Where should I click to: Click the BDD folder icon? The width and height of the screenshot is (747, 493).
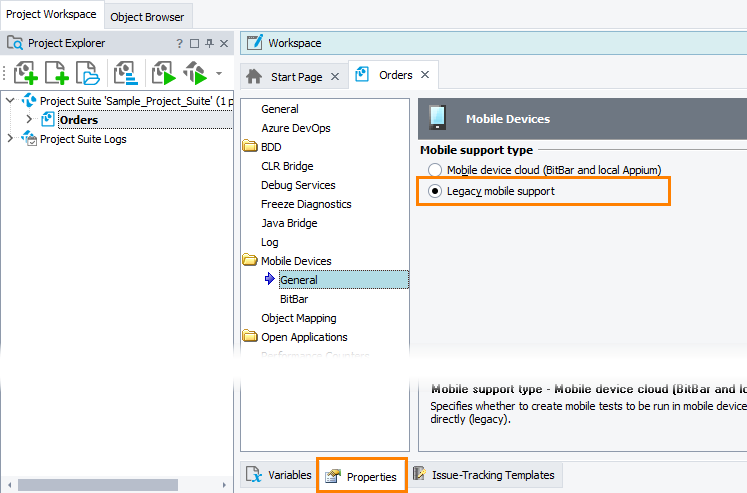(250, 146)
